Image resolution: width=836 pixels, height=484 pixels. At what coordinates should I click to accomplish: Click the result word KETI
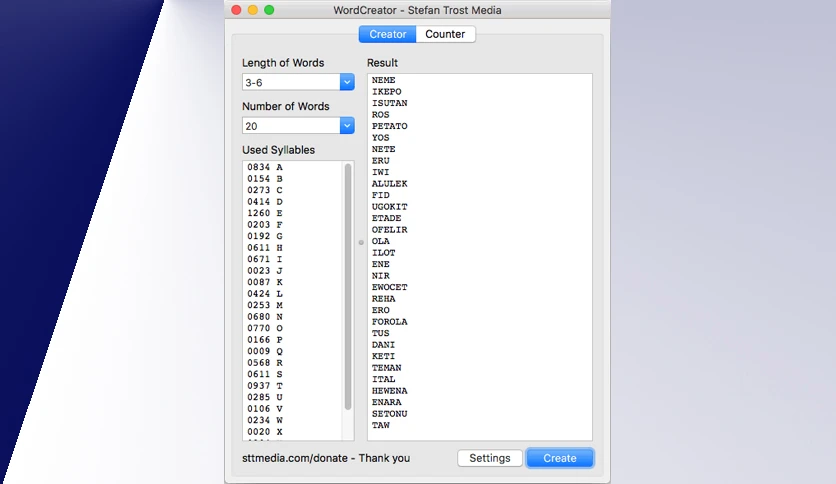tap(383, 356)
